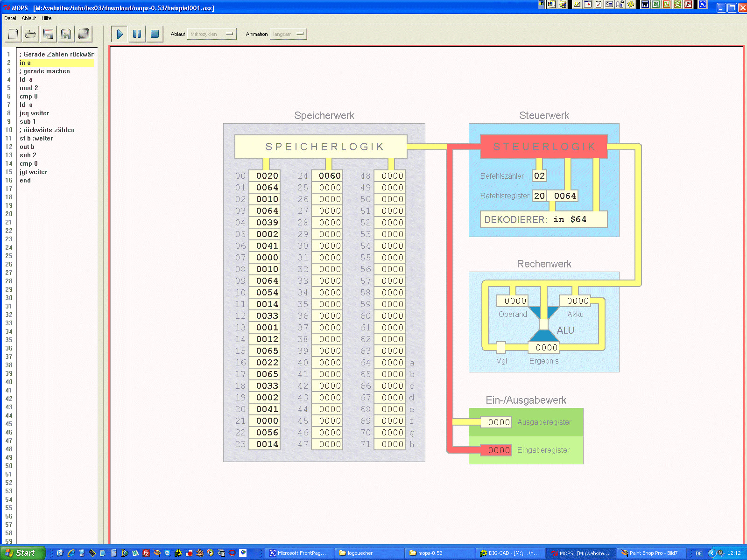
Task: Create a new file with the blank page icon
Action: [x=13, y=34]
